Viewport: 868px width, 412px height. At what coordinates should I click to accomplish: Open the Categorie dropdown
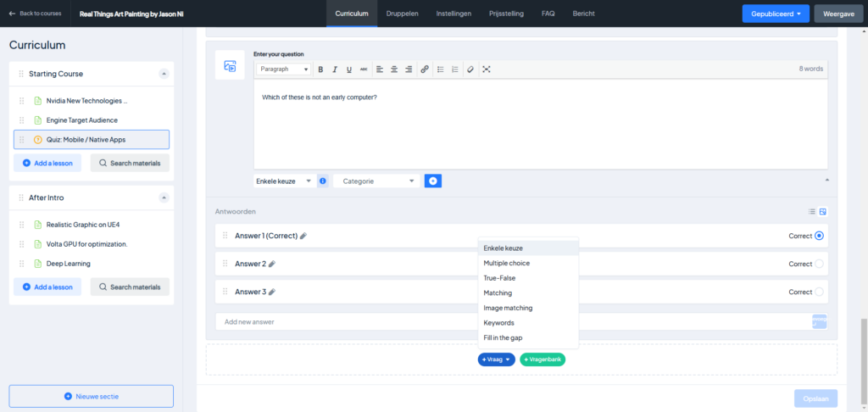(376, 181)
